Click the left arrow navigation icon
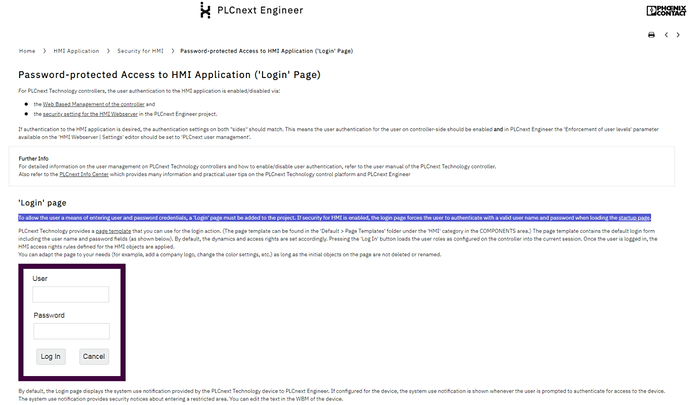Image resolution: width=690 pixels, height=405 pixels. pos(664,35)
